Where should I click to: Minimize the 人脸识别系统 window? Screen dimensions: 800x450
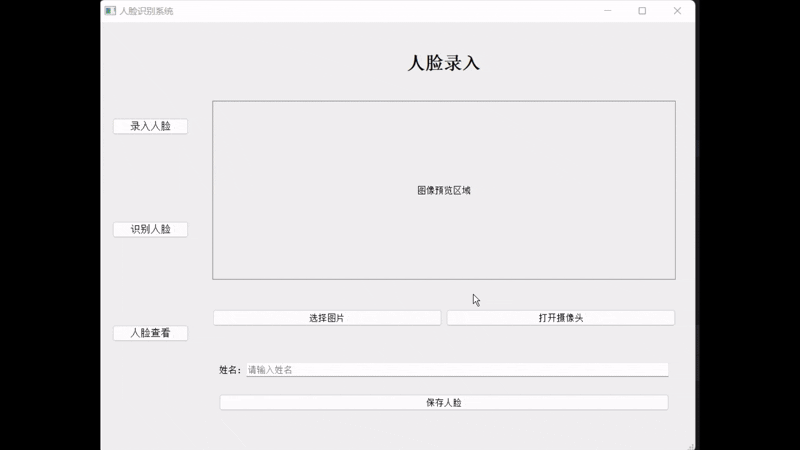608,11
